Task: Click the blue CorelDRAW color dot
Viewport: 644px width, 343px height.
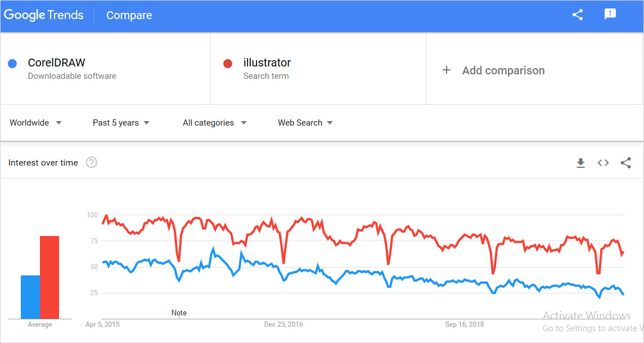Action: click(12, 64)
